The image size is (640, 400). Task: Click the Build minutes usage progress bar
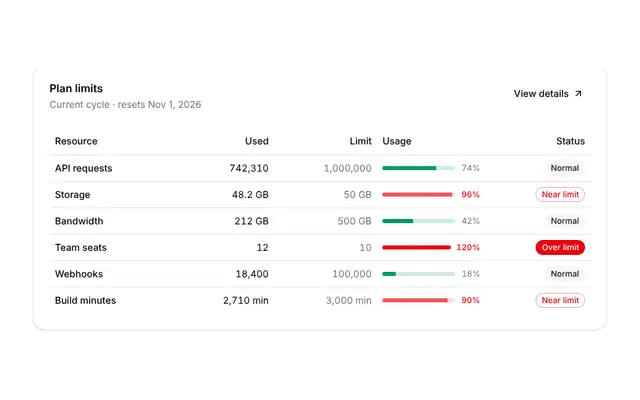pyautogui.click(x=418, y=300)
